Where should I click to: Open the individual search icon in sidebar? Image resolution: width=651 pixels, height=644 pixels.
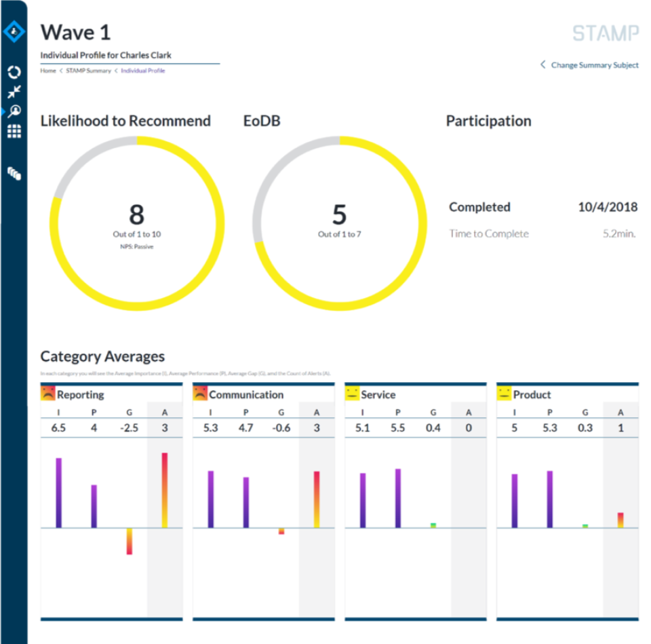click(15, 111)
